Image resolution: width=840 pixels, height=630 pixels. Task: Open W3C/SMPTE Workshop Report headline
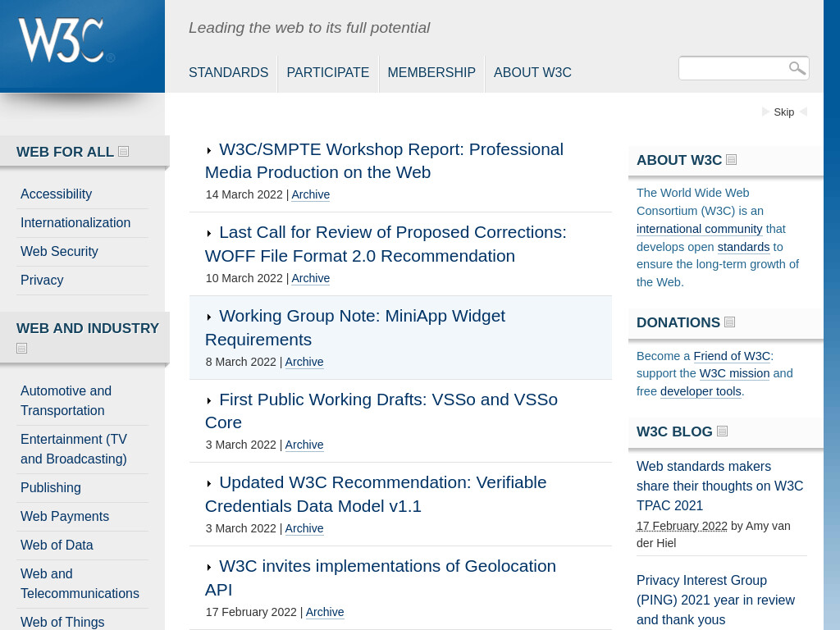point(384,161)
